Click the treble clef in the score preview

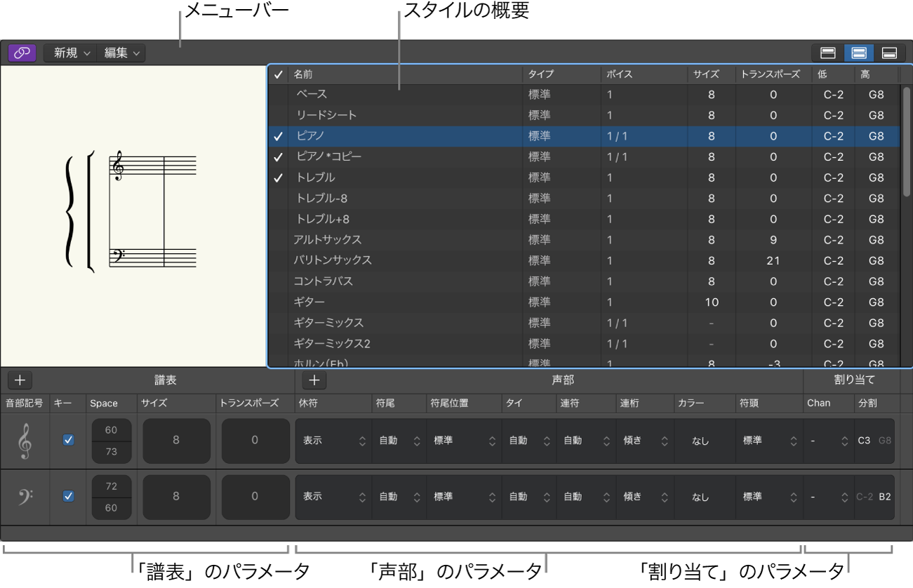pyautogui.click(x=118, y=166)
